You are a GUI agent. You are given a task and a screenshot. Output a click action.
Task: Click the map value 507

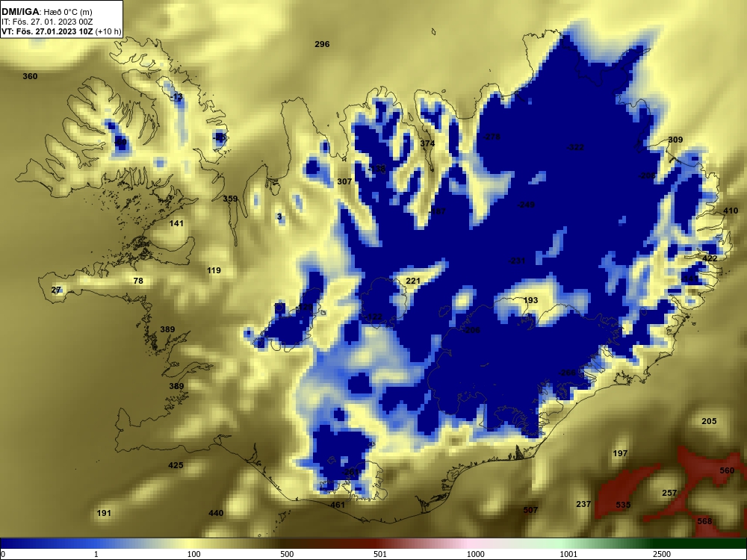pos(530,511)
